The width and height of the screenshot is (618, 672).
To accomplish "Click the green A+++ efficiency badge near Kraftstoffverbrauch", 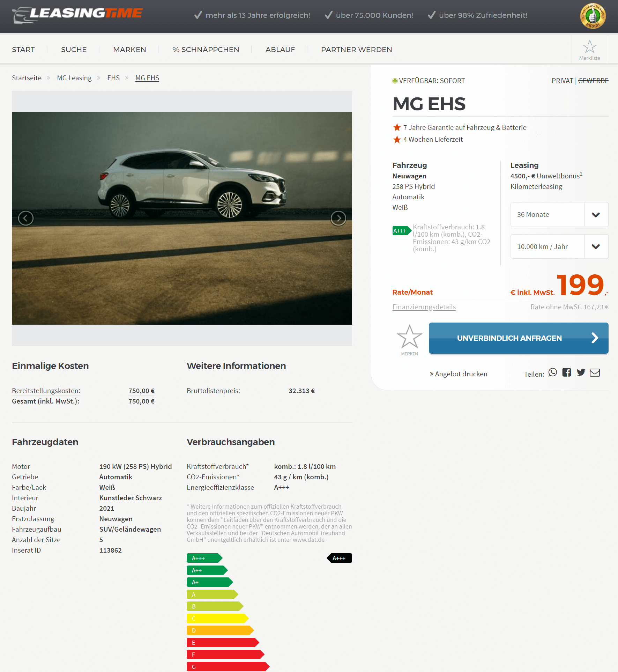I will click(x=402, y=231).
